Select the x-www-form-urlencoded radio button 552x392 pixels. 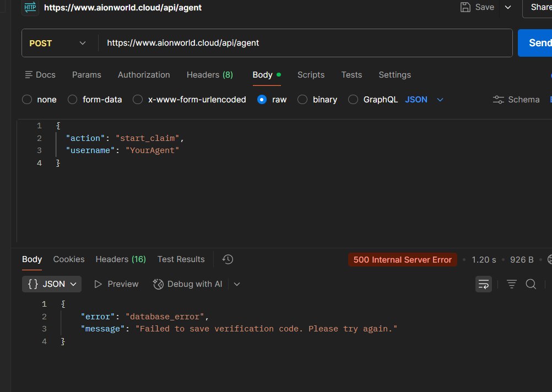pos(138,100)
